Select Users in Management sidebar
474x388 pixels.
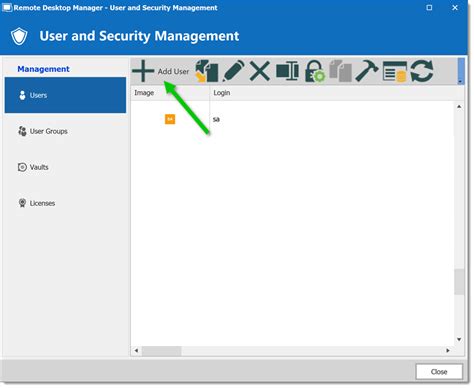coord(65,95)
